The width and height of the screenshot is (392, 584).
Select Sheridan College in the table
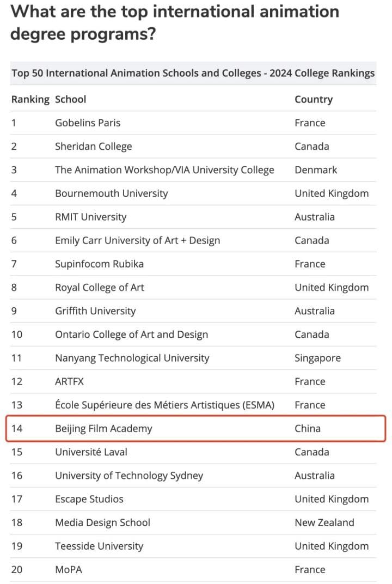pos(94,147)
